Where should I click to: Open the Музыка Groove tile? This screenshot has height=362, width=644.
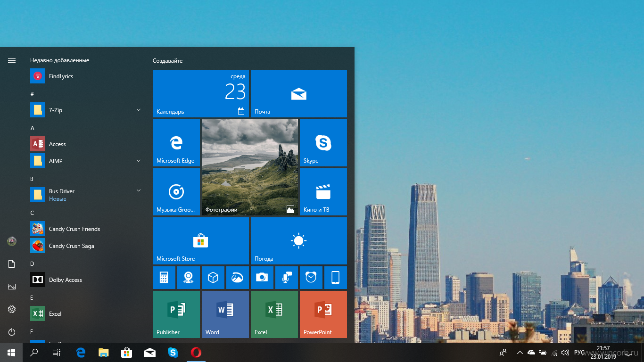point(176,192)
